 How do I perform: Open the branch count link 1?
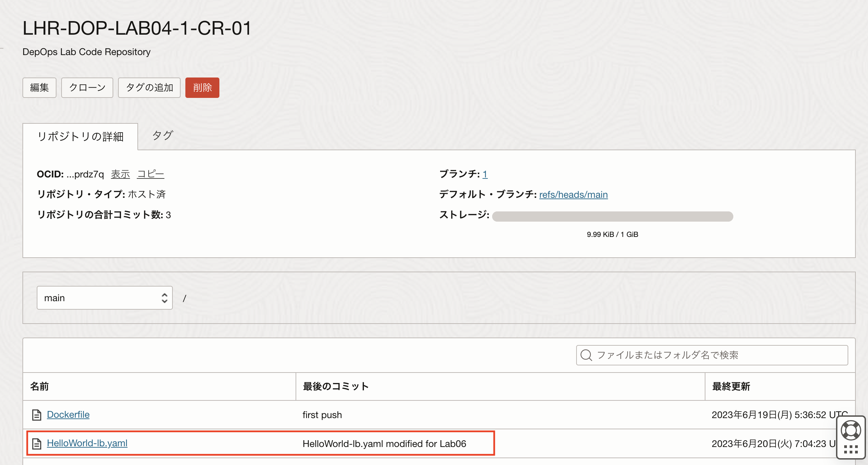(485, 174)
